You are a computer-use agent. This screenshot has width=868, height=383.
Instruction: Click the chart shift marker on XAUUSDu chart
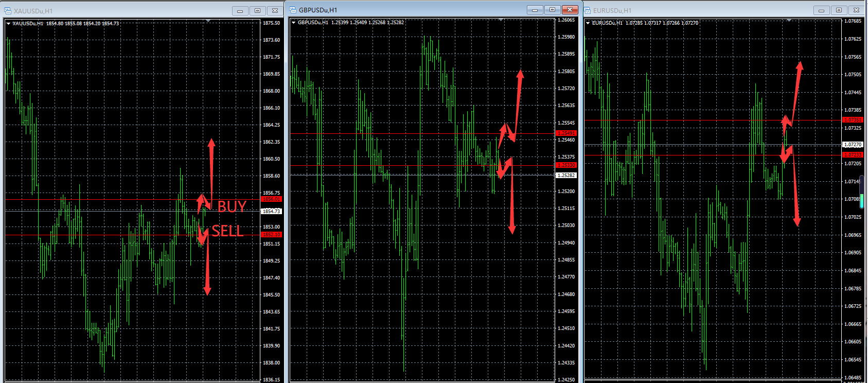pos(208,21)
